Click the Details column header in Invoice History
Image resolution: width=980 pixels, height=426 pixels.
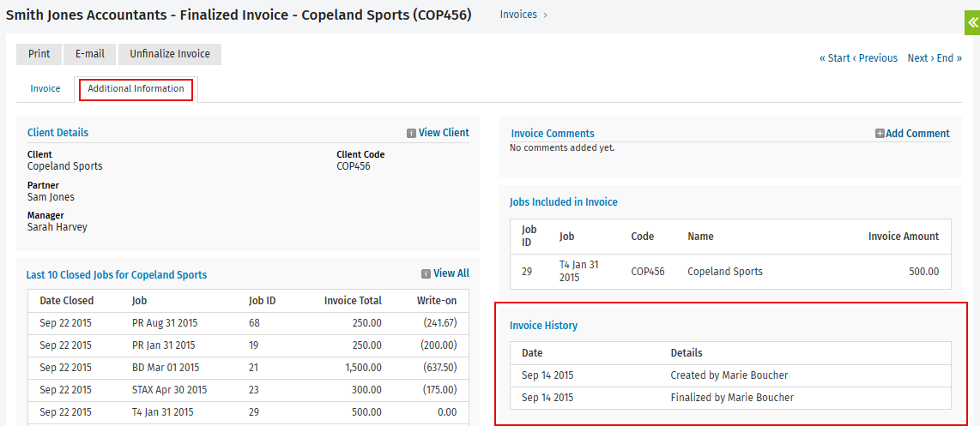[687, 353]
